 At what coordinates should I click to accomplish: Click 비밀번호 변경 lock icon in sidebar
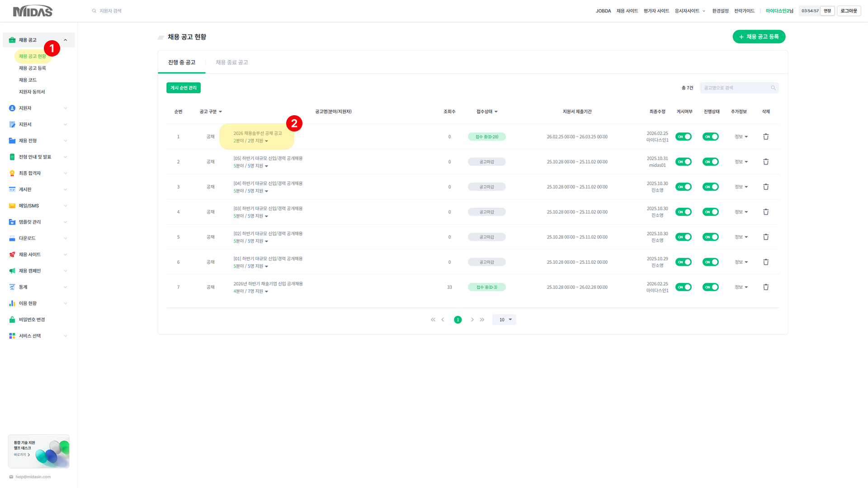pyautogui.click(x=12, y=319)
